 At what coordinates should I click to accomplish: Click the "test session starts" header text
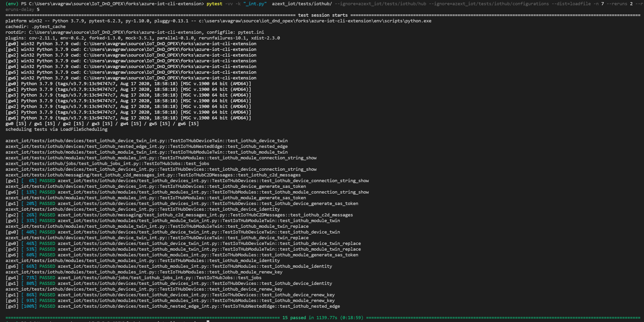pyautogui.click(x=323, y=15)
